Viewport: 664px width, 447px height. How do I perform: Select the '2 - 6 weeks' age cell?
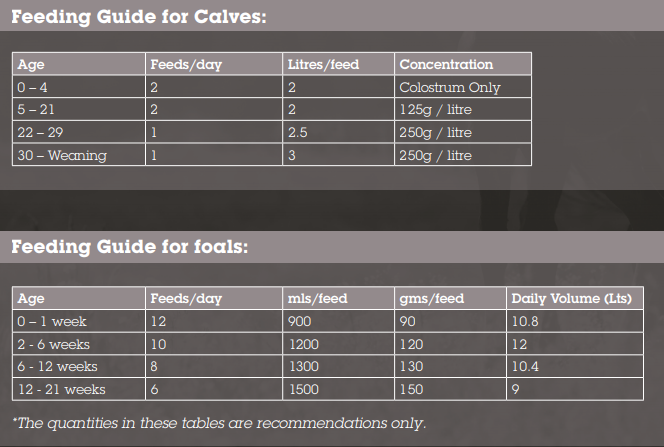coord(79,344)
